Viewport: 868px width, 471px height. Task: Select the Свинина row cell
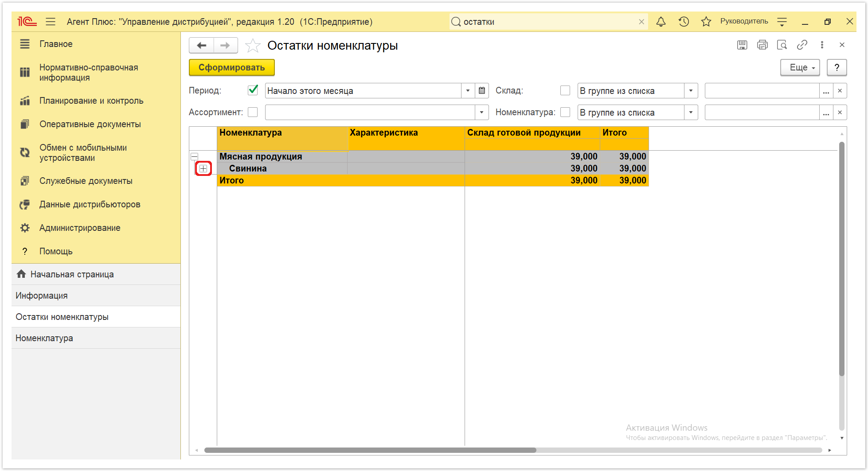pyautogui.click(x=282, y=168)
